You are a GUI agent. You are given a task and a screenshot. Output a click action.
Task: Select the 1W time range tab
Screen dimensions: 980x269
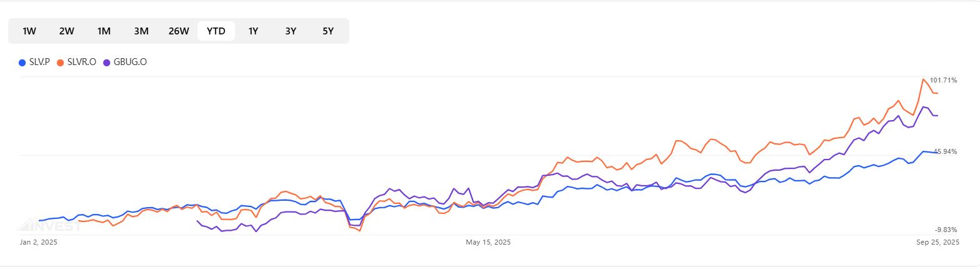(29, 31)
